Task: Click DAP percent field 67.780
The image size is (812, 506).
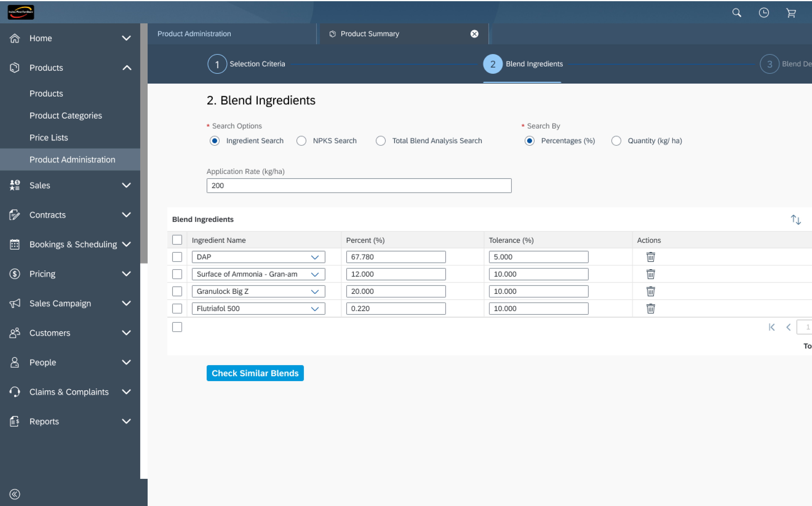Action: tap(396, 257)
